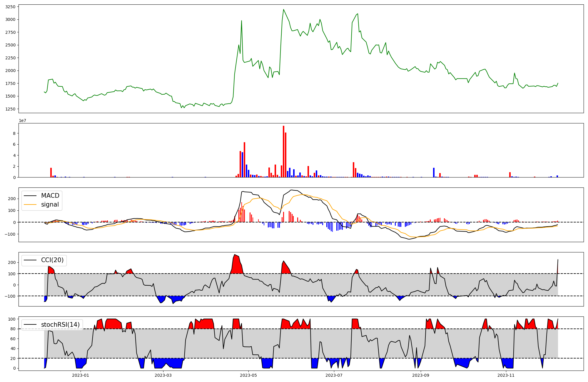588x382 pixels.
Task: Click the 2023-11 x-axis date label
Action: pyautogui.click(x=506, y=375)
